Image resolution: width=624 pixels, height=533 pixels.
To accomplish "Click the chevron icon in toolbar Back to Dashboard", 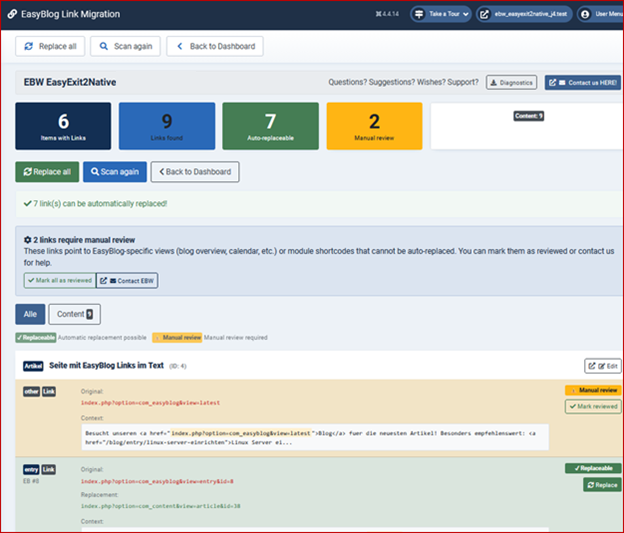I will click(x=180, y=46).
